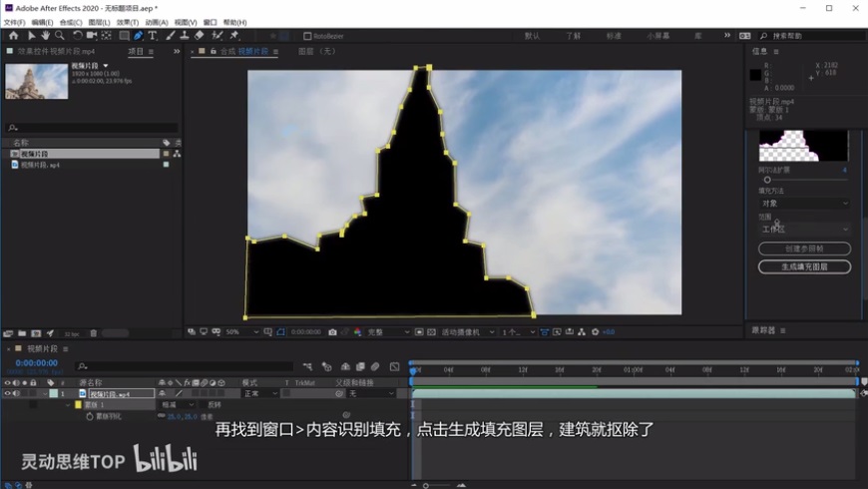The image size is (868, 489).
Task: Toggle hide shy layers switch in timeline
Action: 345,366
